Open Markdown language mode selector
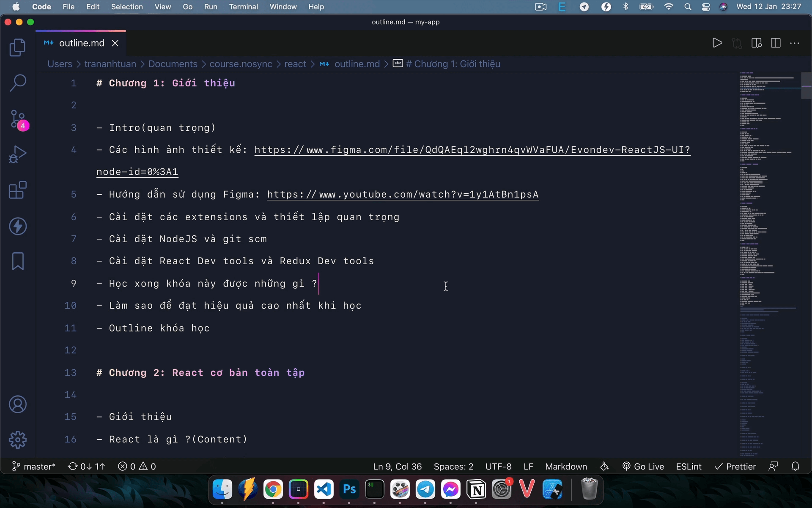The image size is (812, 508). 566,467
